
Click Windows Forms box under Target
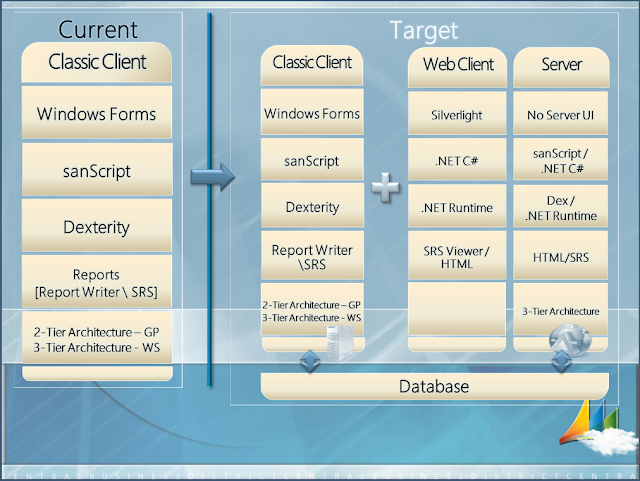tap(312, 111)
